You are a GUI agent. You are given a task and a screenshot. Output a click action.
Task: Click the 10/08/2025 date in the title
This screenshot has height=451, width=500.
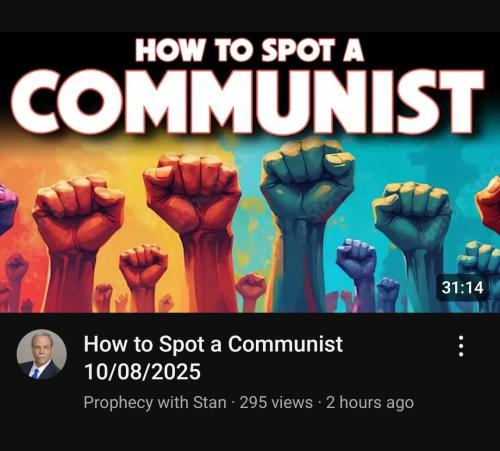click(x=142, y=371)
